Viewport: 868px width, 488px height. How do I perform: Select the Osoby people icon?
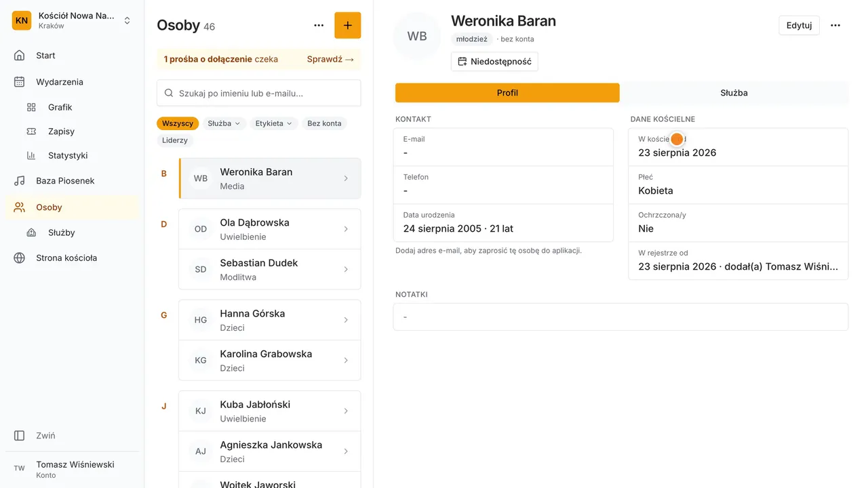[x=20, y=207]
